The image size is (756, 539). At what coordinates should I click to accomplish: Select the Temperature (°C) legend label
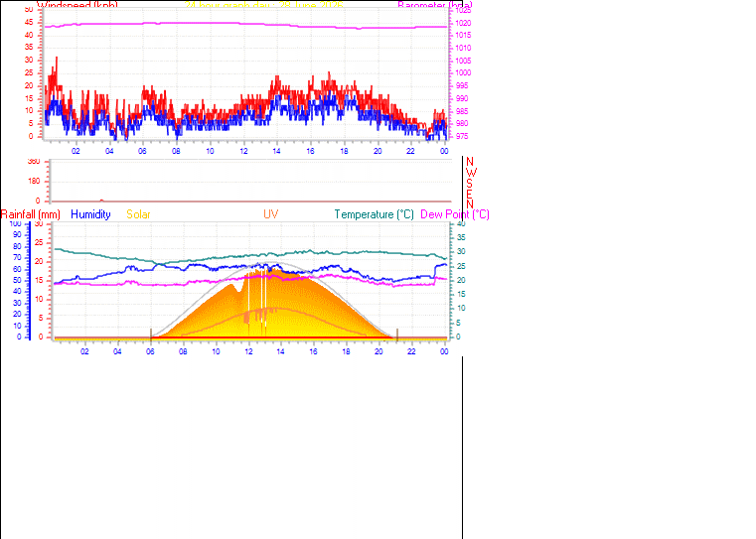click(375, 214)
